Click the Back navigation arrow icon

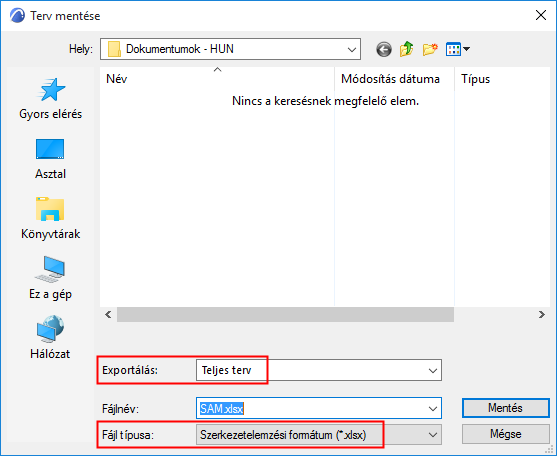coord(384,49)
